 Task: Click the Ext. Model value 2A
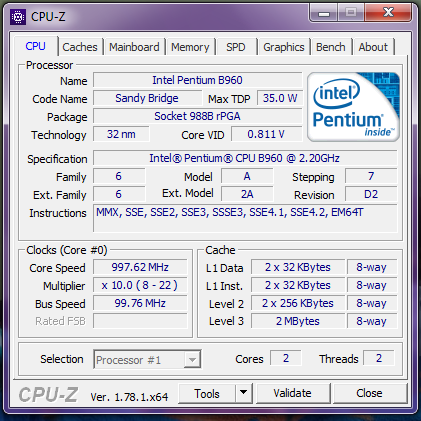click(247, 194)
